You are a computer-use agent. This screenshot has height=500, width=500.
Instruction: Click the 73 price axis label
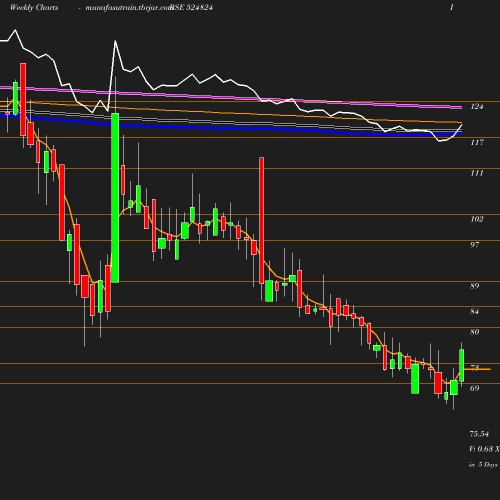[475, 367]
